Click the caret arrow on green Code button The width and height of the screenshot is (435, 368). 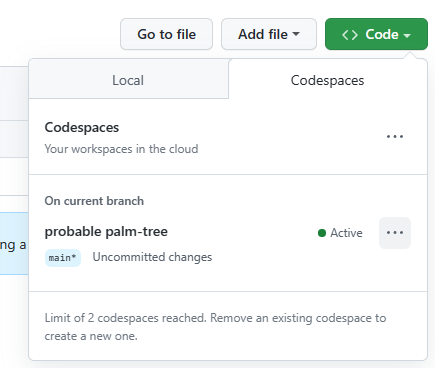click(407, 35)
